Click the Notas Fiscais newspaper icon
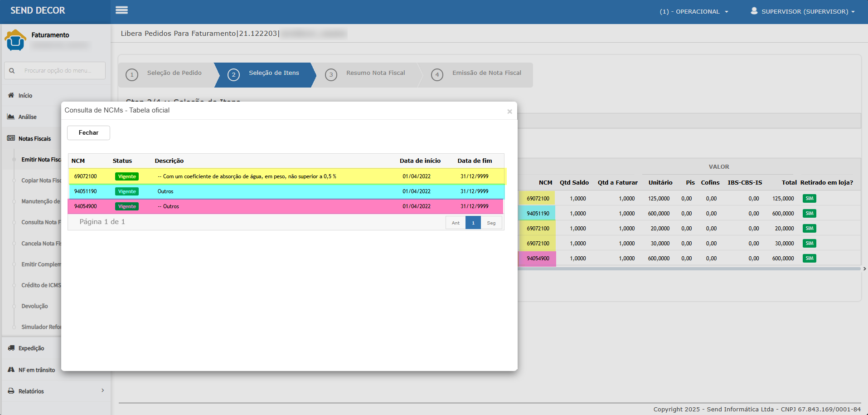This screenshot has height=415, width=868. (11, 138)
